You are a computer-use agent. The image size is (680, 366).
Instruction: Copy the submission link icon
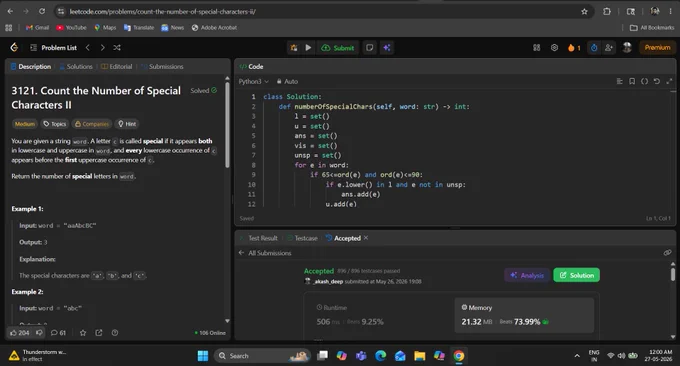667,252
